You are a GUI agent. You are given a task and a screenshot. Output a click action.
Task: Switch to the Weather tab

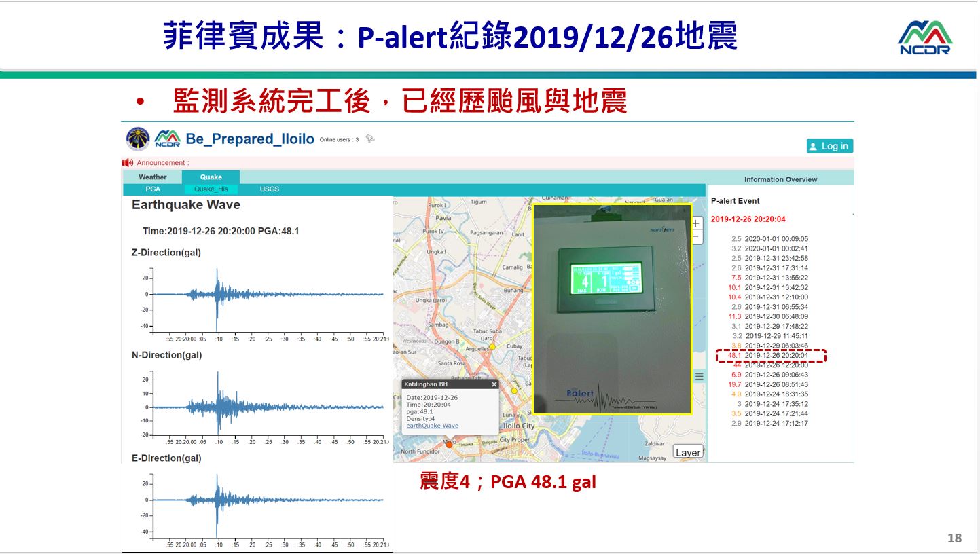click(x=152, y=177)
